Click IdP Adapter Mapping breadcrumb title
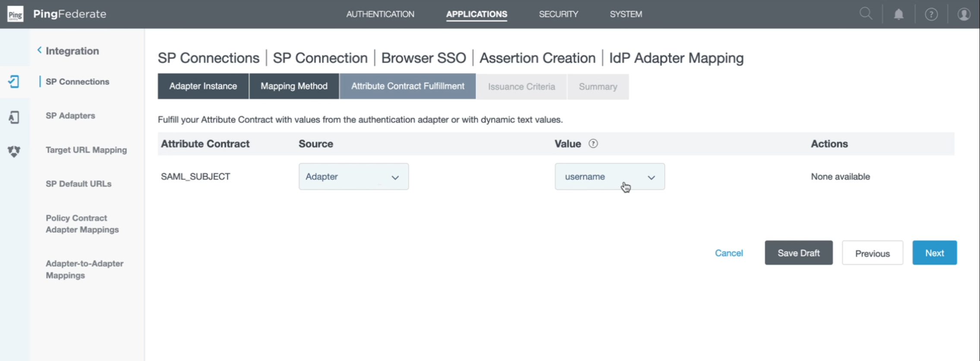The width and height of the screenshot is (980, 361). point(676,58)
